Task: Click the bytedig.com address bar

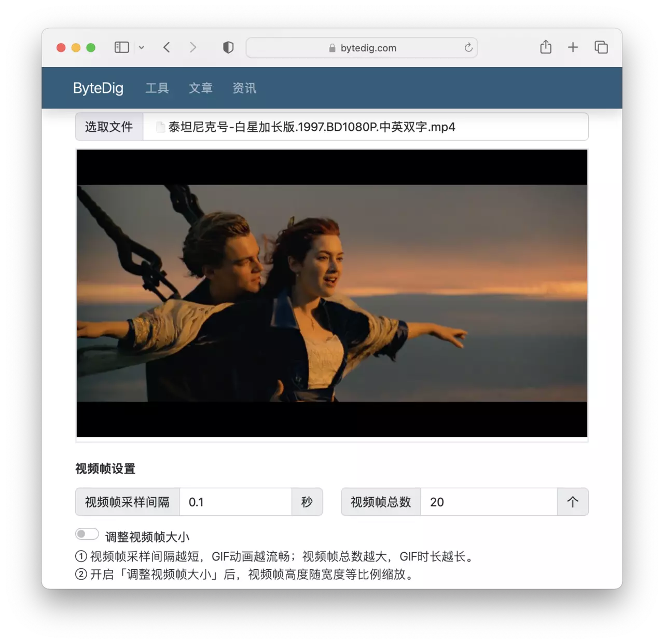Action: [362, 48]
